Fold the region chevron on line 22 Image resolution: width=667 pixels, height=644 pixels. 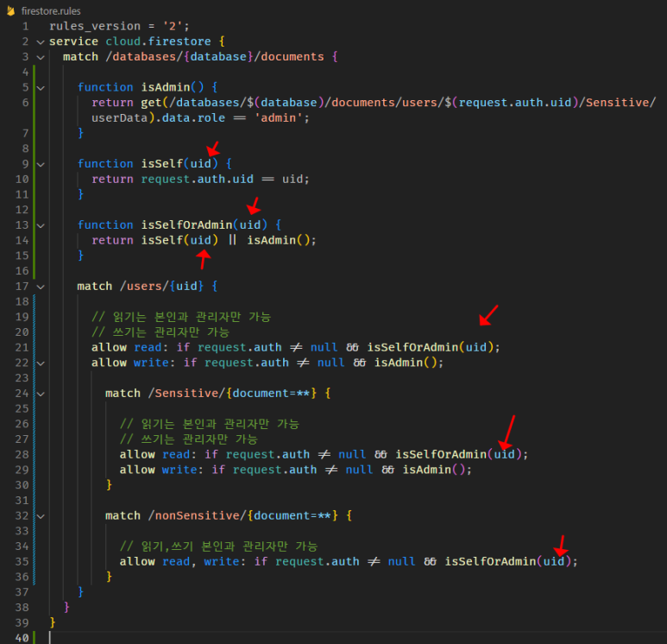(41, 363)
